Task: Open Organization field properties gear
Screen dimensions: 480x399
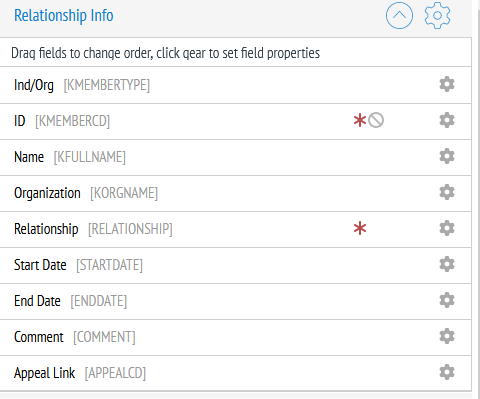Action: pos(447,192)
